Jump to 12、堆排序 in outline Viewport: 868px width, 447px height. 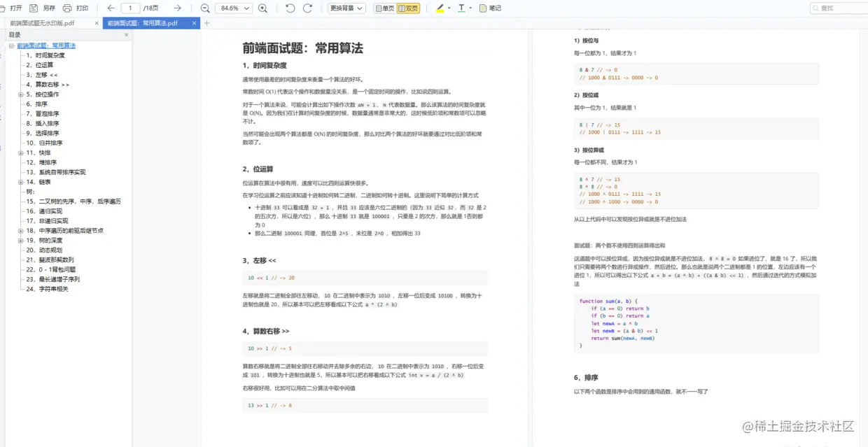42,162
